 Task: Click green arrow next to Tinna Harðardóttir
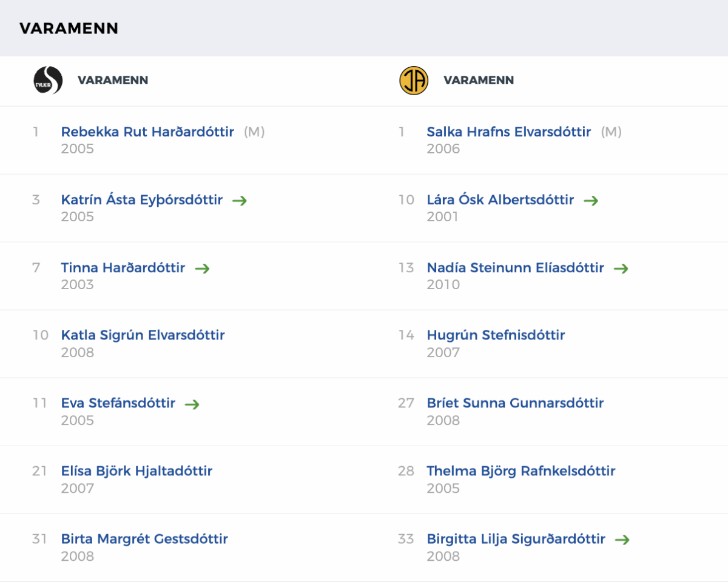[202, 268]
